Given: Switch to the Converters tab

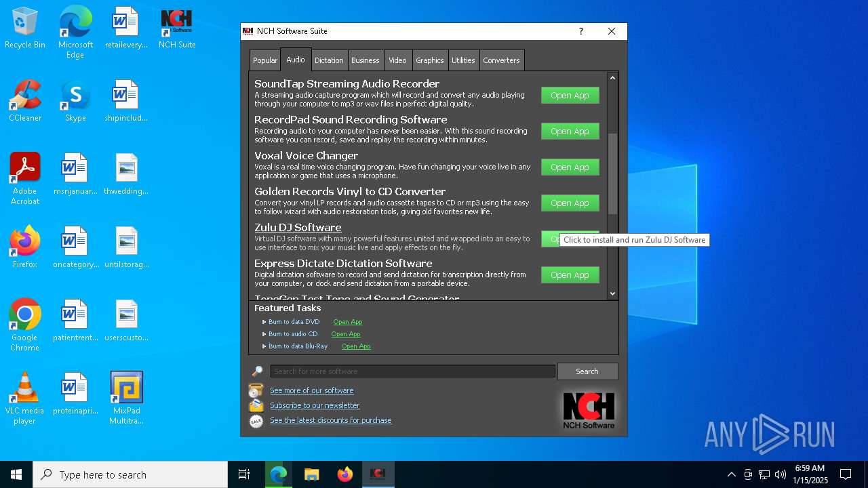Looking at the screenshot, I should [x=501, y=60].
